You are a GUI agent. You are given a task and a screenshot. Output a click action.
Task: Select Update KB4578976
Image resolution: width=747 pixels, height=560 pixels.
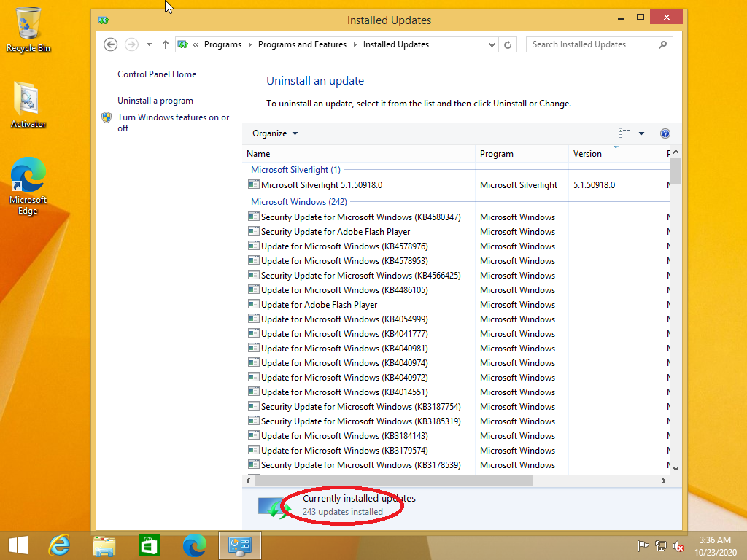[338, 246]
